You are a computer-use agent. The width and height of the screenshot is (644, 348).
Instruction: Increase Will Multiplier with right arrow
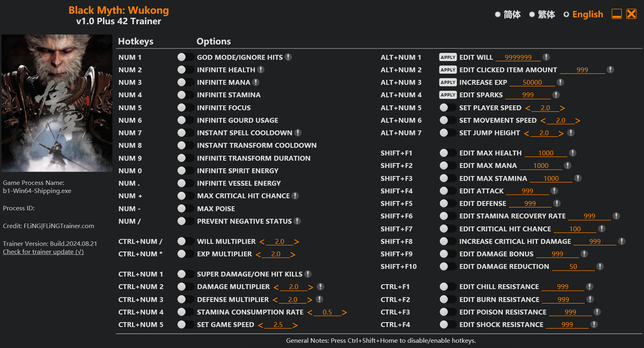(x=297, y=242)
